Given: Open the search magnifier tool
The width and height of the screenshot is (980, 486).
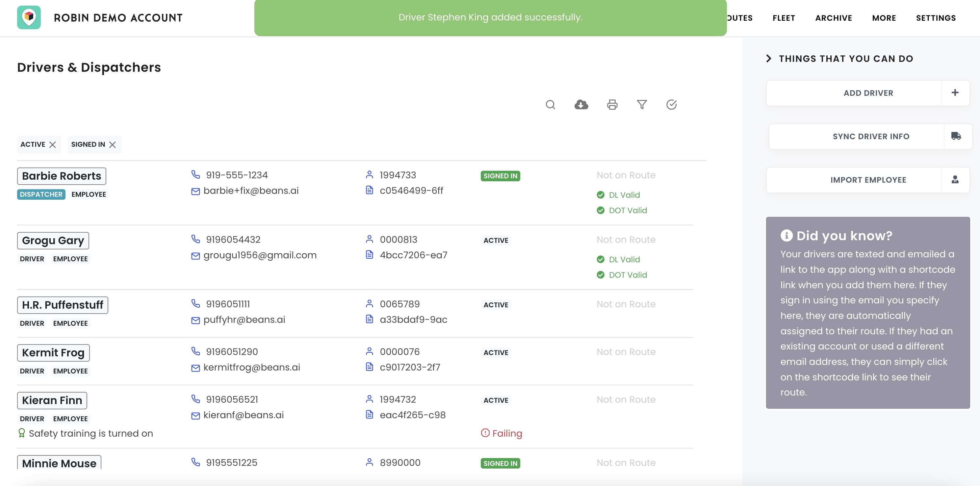Looking at the screenshot, I should tap(551, 105).
